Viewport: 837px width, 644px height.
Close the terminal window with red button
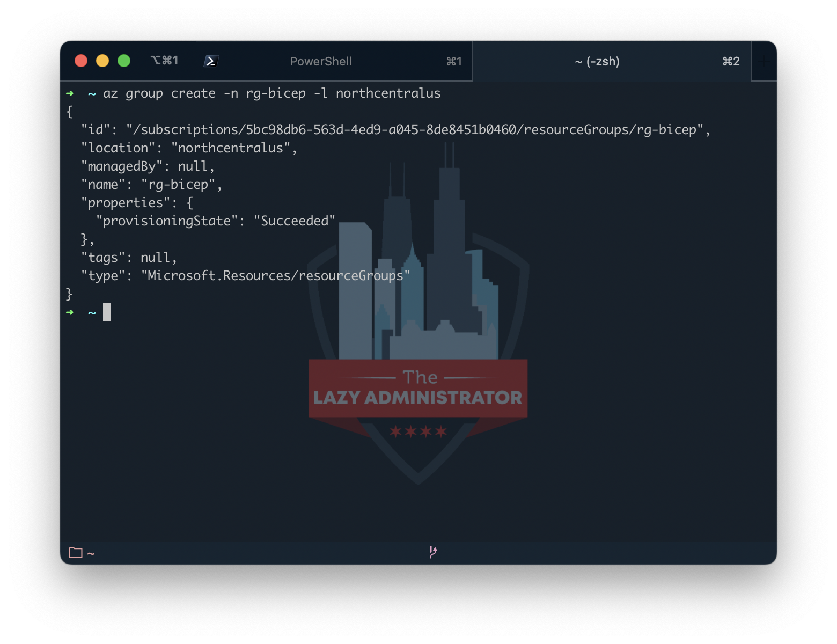pos(81,61)
